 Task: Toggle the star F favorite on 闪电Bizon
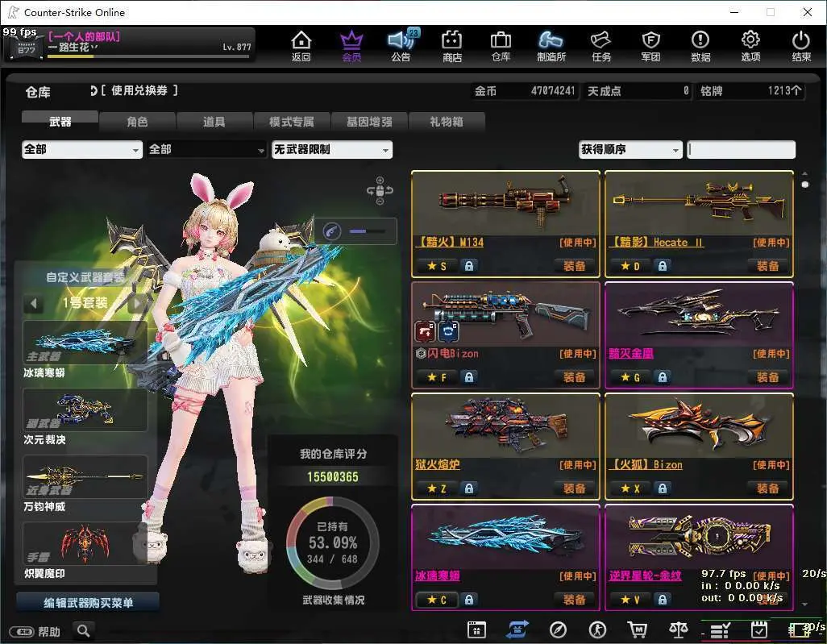tap(437, 377)
